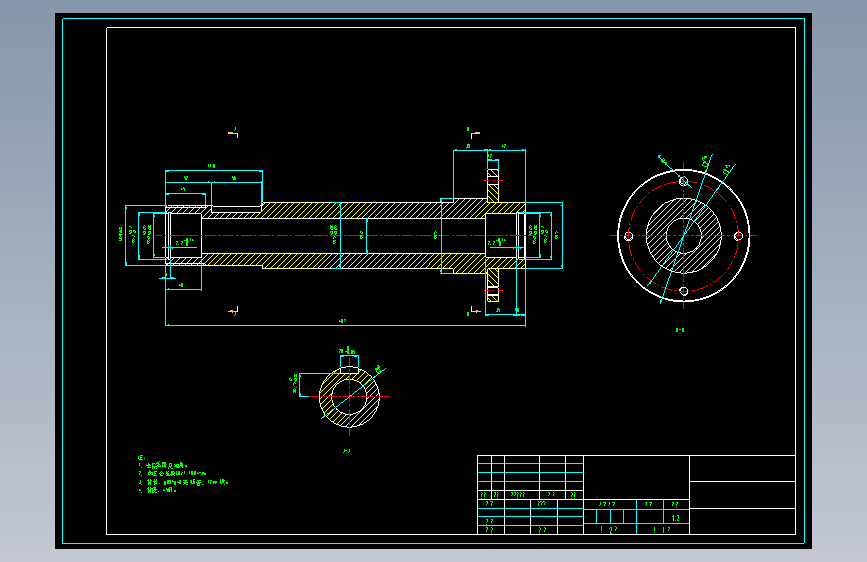Select the flange view label below circle
The width and height of the screenshot is (867, 562).
tap(680, 330)
